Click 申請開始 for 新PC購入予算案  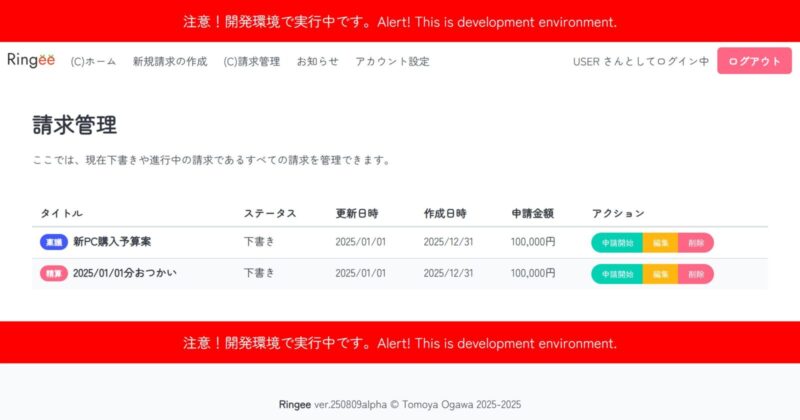tap(617, 242)
